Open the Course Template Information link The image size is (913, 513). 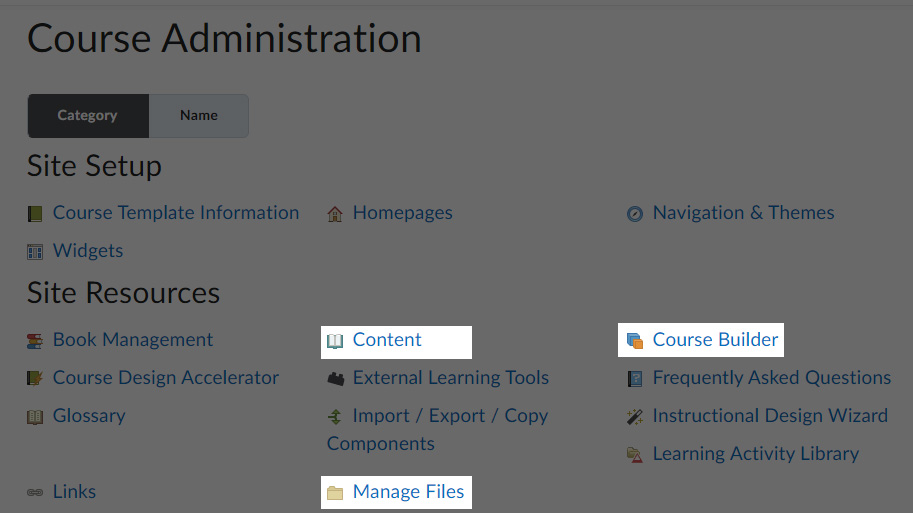click(176, 213)
